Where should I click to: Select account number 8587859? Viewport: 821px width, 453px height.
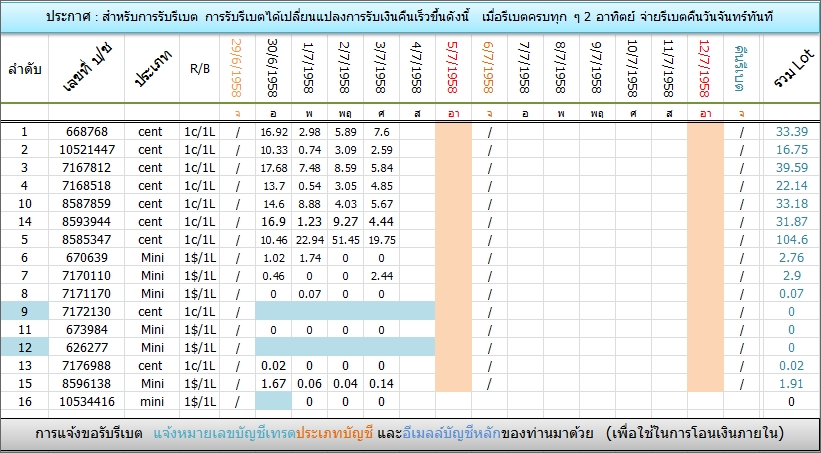(87, 204)
